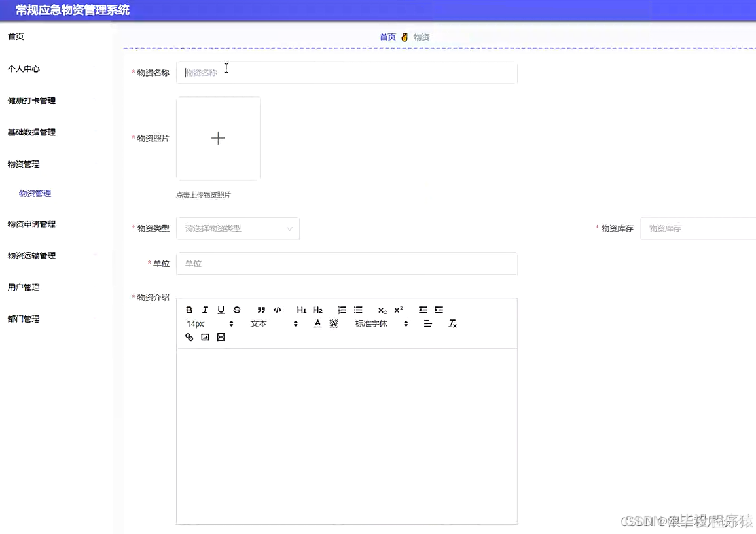Insert a code block in the editor
This screenshot has width=756, height=534.
click(x=278, y=310)
